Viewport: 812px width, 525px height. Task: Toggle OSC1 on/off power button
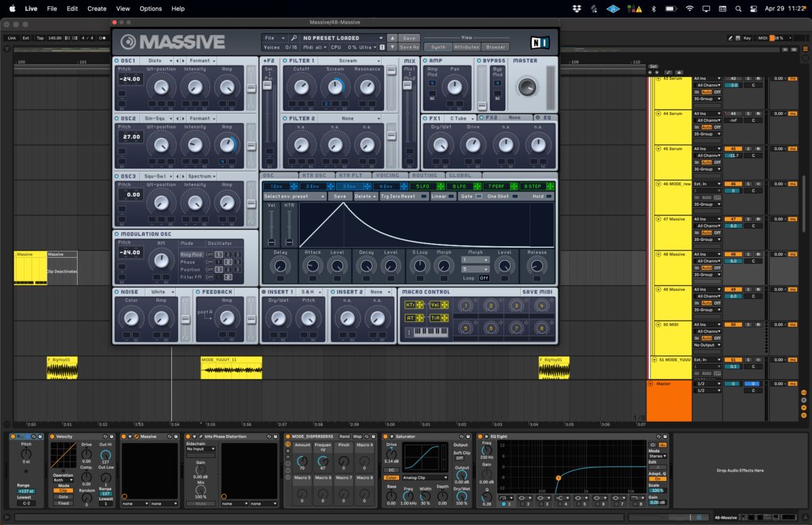117,61
